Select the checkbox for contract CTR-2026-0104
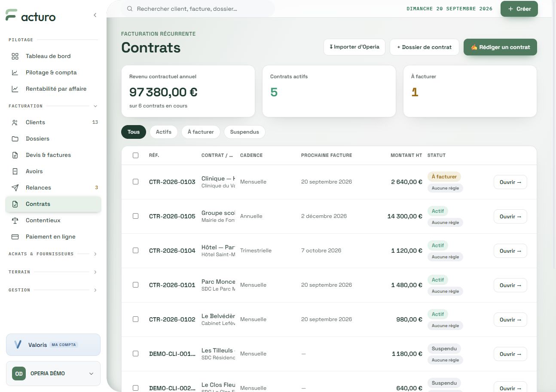This screenshot has width=556, height=392. point(135,251)
